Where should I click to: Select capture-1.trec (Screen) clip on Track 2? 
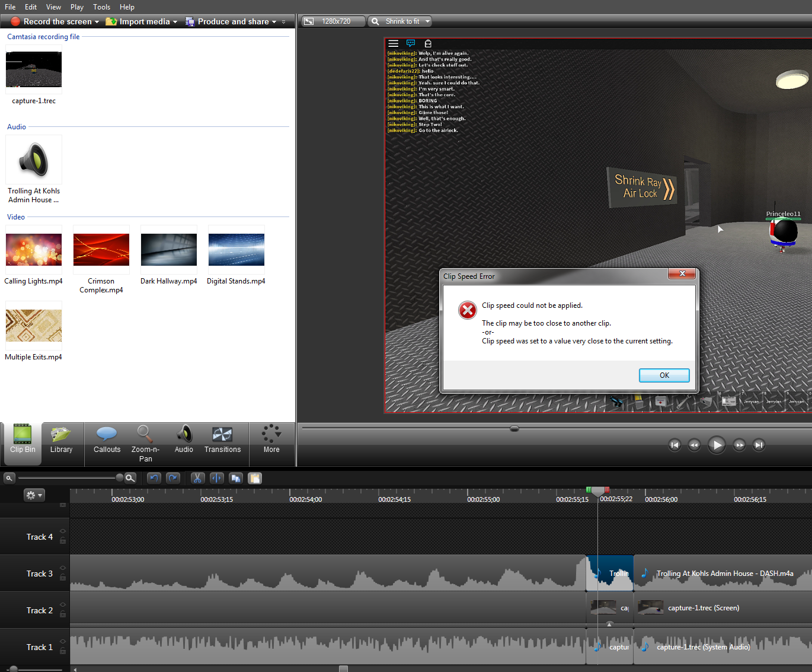(x=723, y=608)
